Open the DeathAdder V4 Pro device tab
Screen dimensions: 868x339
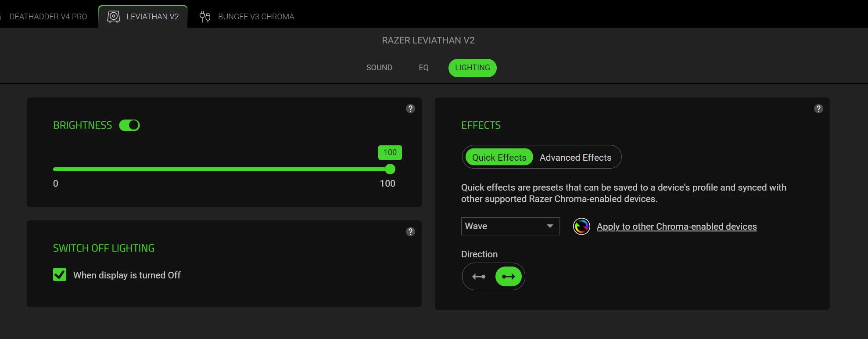(x=47, y=17)
